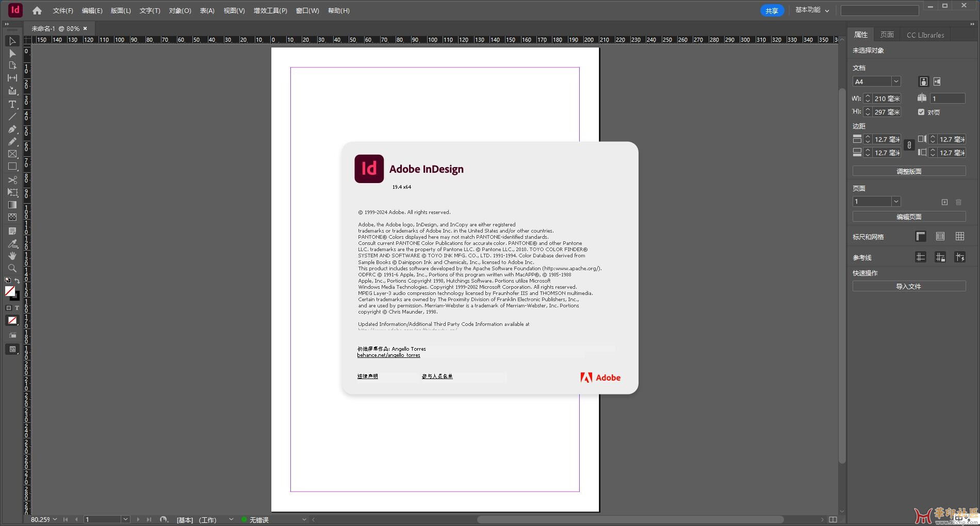
Task: Open the 无错误 preflight menu dropdown
Action: click(304, 519)
